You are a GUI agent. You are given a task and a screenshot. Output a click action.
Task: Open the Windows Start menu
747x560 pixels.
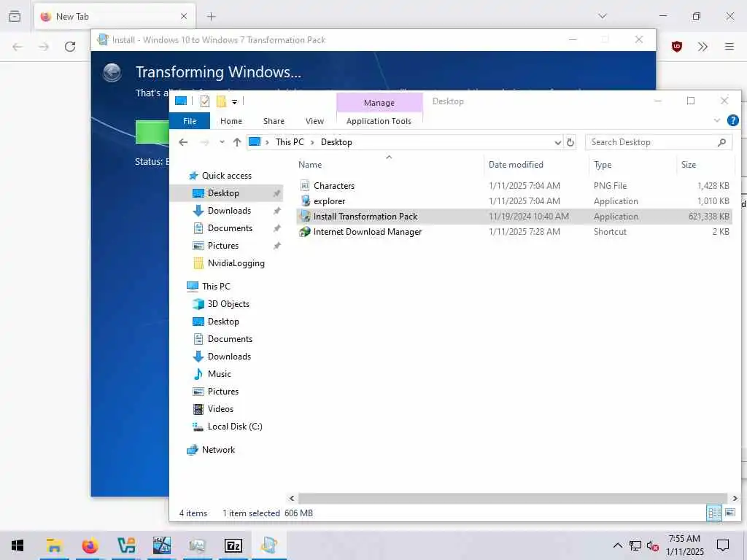(x=18, y=545)
